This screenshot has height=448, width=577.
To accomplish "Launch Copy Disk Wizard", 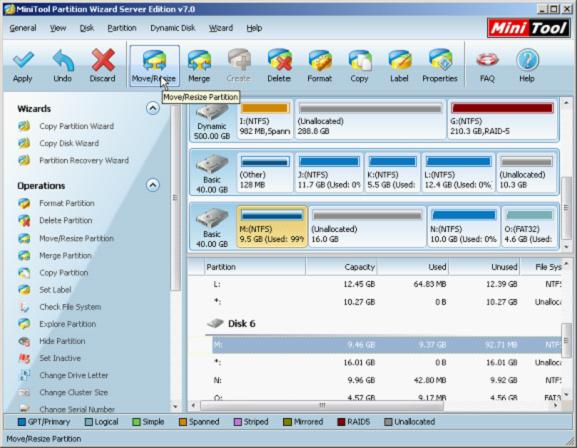I will (x=69, y=143).
